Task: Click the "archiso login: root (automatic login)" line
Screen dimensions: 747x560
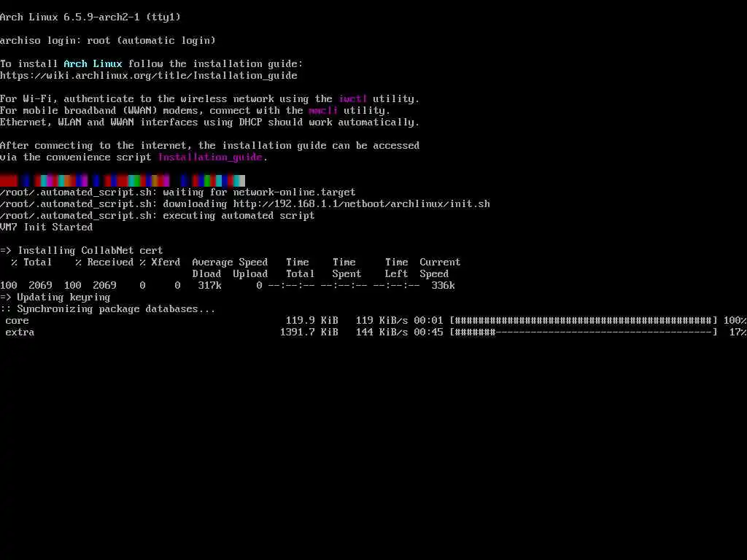Action: (108, 41)
